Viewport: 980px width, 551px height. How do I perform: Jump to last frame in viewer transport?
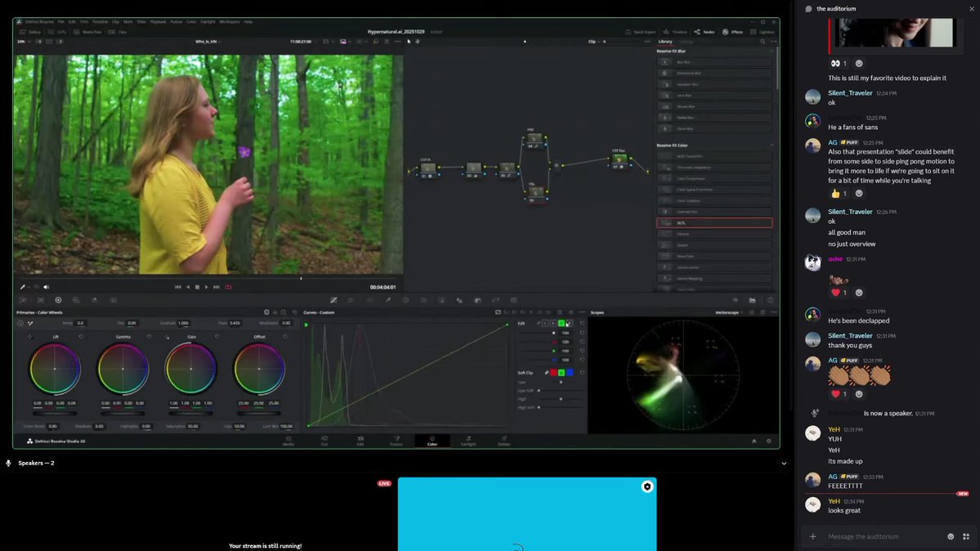pos(217,287)
